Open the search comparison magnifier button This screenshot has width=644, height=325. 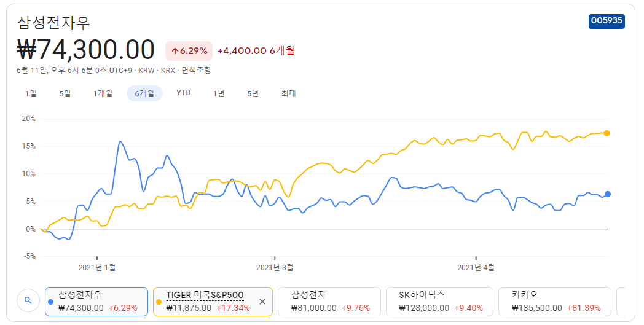pos(28,300)
